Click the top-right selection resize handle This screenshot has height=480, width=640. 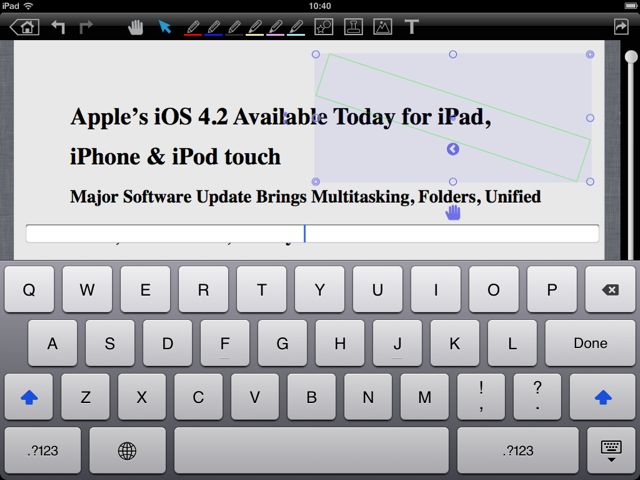[x=590, y=54]
